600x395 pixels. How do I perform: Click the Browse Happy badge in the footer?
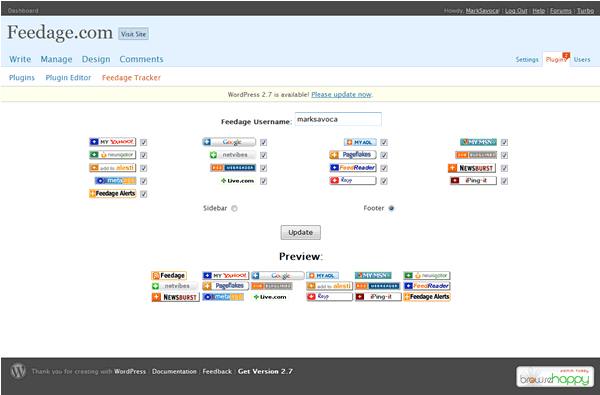click(x=555, y=377)
